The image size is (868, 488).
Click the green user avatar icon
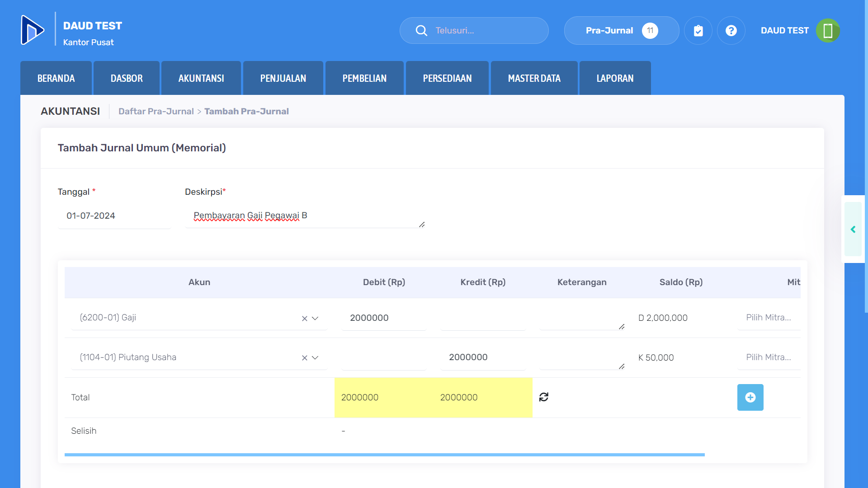tap(828, 30)
